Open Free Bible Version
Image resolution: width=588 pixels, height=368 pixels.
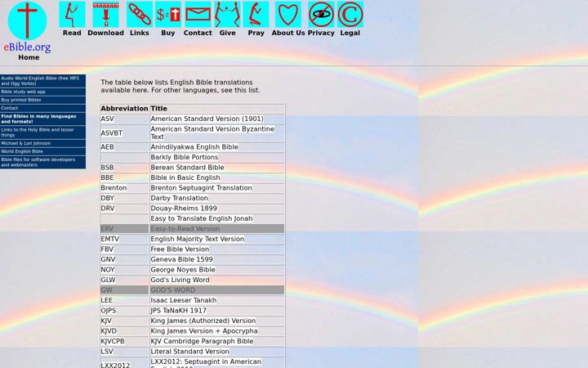tap(180, 249)
